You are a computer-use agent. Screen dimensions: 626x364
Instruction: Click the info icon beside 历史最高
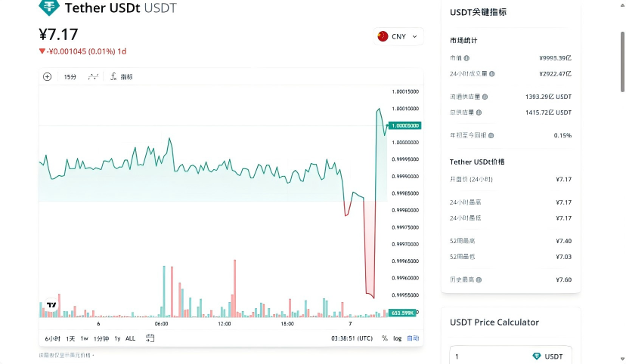(x=479, y=280)
